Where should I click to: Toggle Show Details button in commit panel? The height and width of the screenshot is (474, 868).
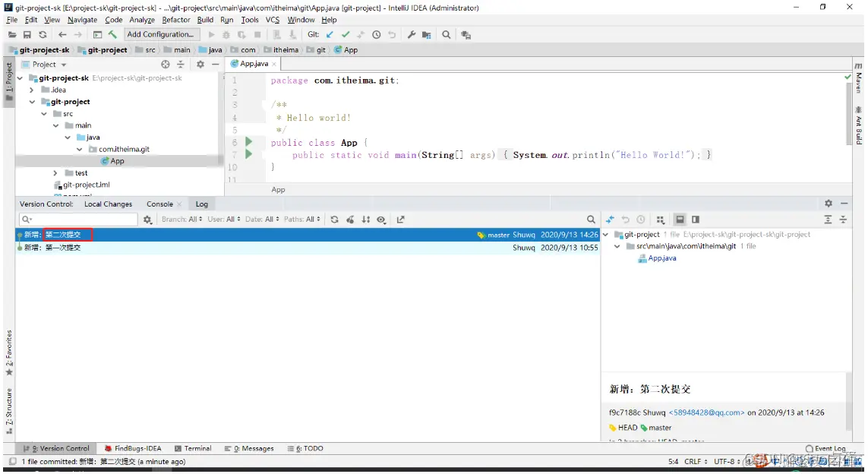680,220
